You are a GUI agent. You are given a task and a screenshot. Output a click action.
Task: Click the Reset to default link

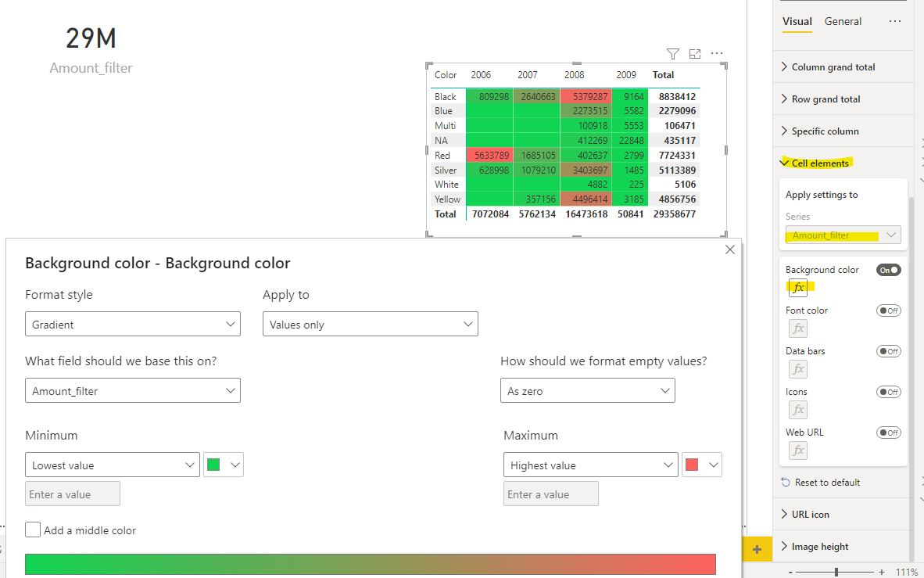tap(827, 483)
